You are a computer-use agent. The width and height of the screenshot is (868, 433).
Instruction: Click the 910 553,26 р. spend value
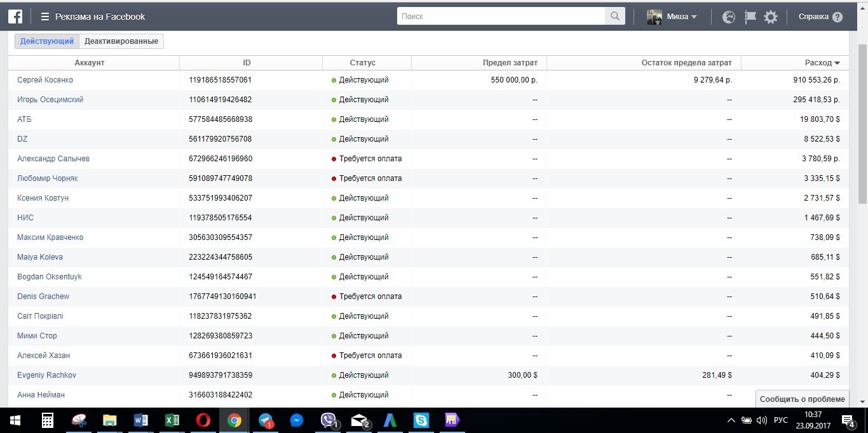[817, 80]
